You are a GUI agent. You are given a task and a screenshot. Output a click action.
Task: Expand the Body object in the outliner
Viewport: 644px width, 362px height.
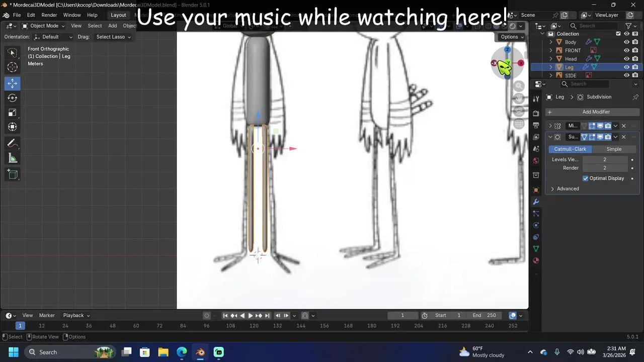551,42
